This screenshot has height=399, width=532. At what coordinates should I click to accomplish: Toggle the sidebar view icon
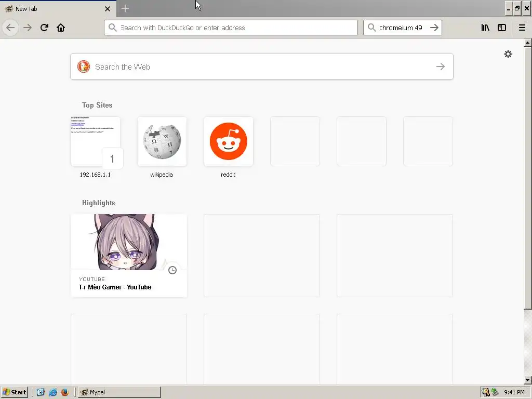502,28
